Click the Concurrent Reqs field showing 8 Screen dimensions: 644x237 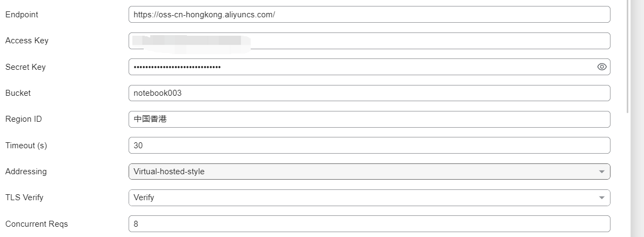[x=369, y=223]
